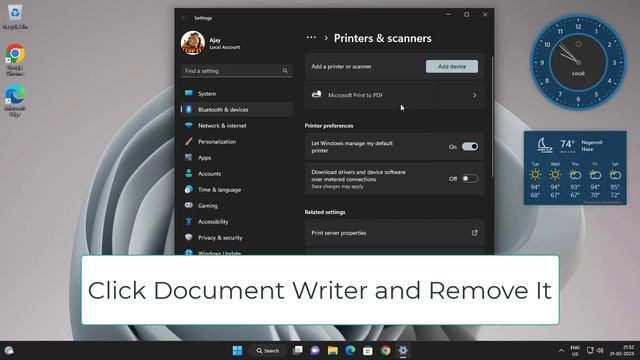Select Accessibility in the sidebar
The height and width of the screenshot is (360, 640).
tap(237, 221)
